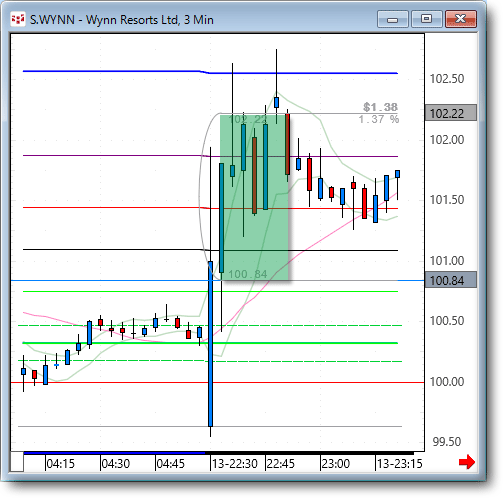Screen dimensions: 504x499
Task: Click the S.WYNN - Wynn Resorts Ltd title text
Action: [122, 20]
